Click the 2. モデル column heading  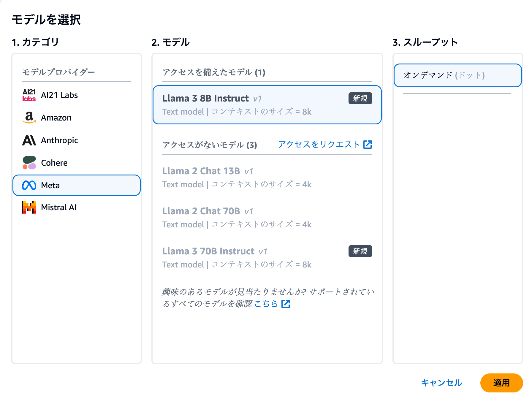click(171, 42)
